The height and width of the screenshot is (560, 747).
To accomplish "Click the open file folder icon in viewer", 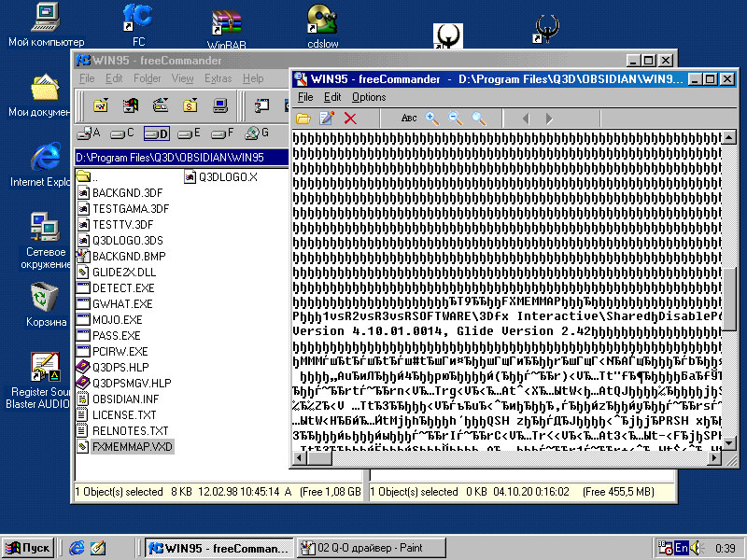I will click(303, 119).
